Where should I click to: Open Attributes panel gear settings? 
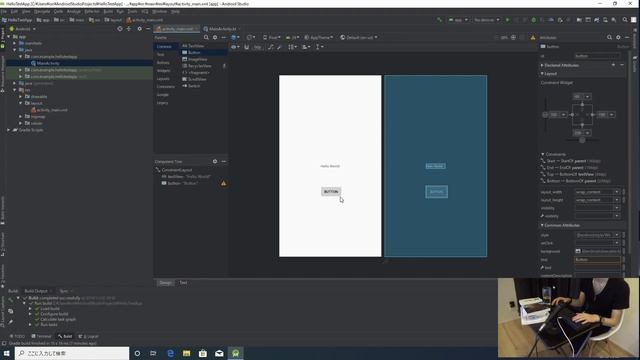pyautogui.click(x=618, y=37)
